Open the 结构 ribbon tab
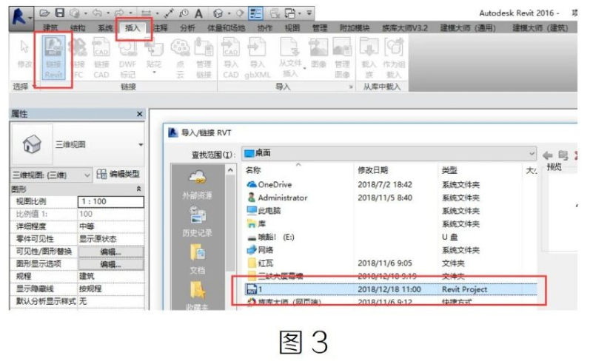The image size is (590, 364). (78, 28)
